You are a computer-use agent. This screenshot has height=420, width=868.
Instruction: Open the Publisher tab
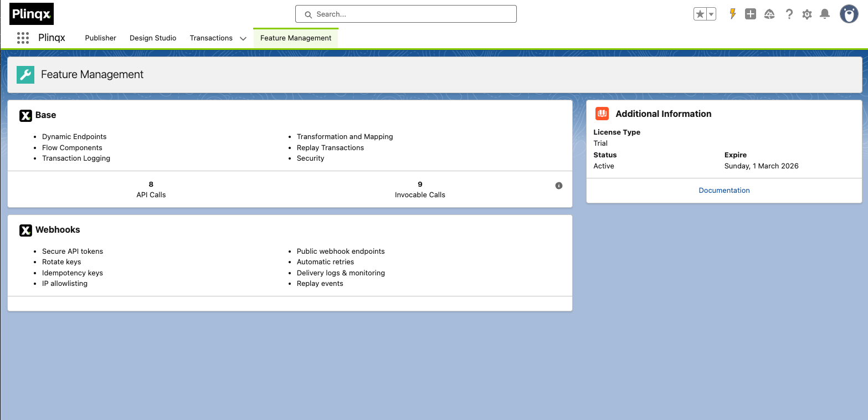pos(100,38)
